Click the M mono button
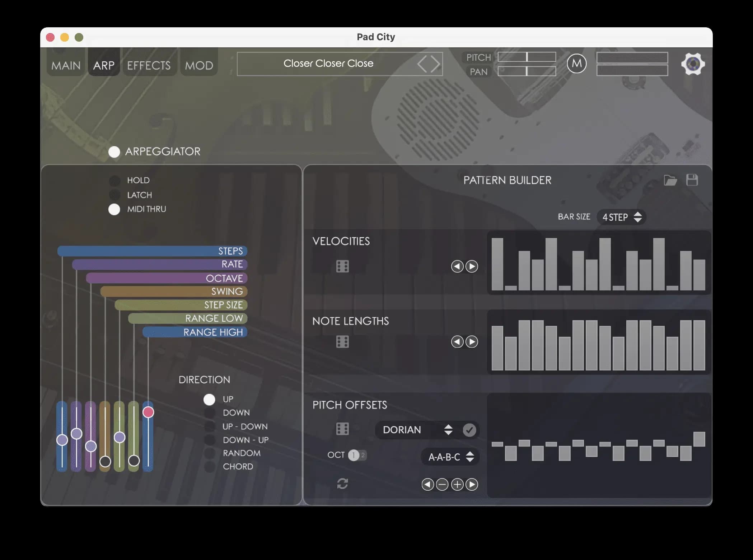The image size is (753, 560). tap(576, 64)
